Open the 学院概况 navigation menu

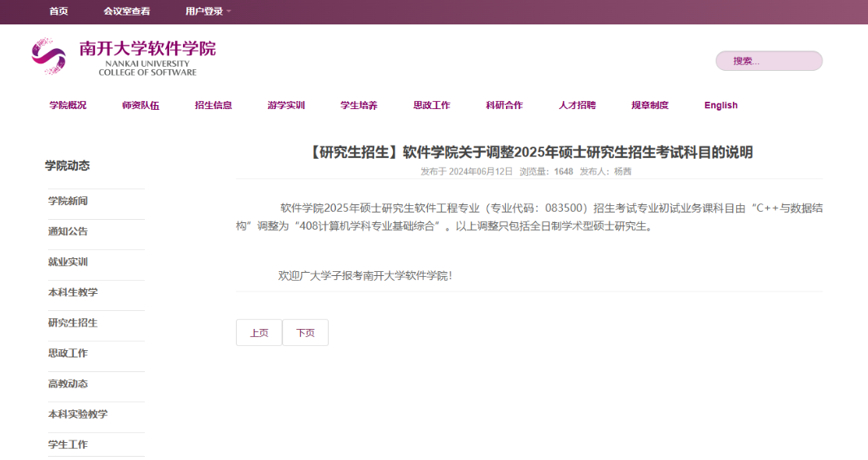[68, 105]
